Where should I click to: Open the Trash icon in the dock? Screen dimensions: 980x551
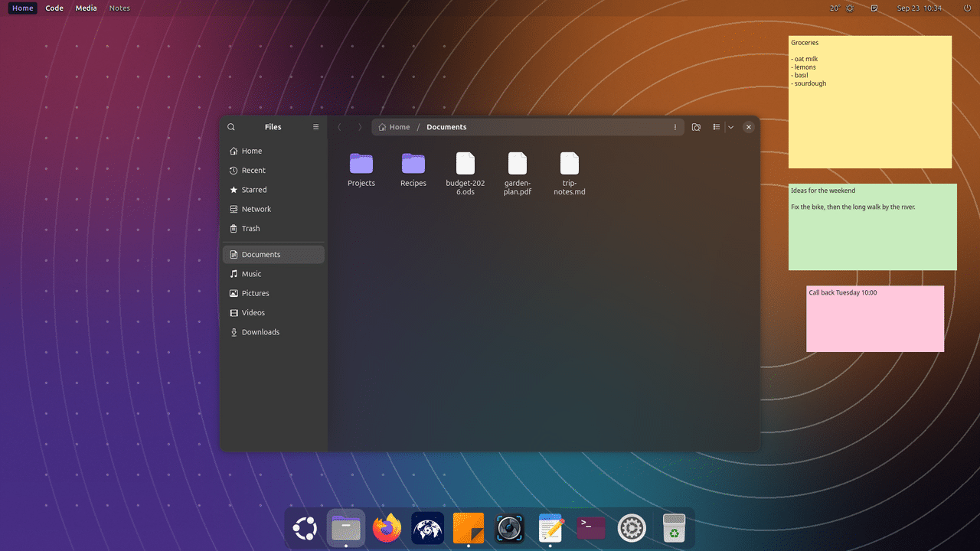[x=674, y=528]
